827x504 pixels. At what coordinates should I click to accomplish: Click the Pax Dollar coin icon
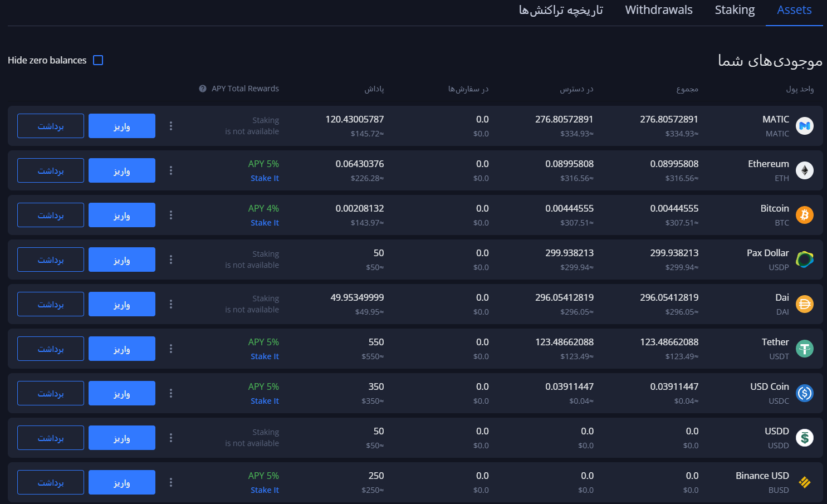click(804, 260)
